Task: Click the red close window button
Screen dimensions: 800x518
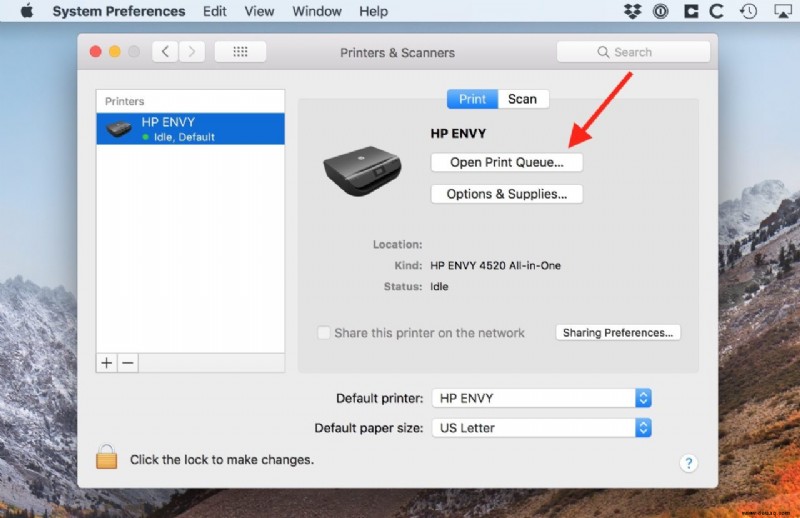Action: (x=95, y=52)
